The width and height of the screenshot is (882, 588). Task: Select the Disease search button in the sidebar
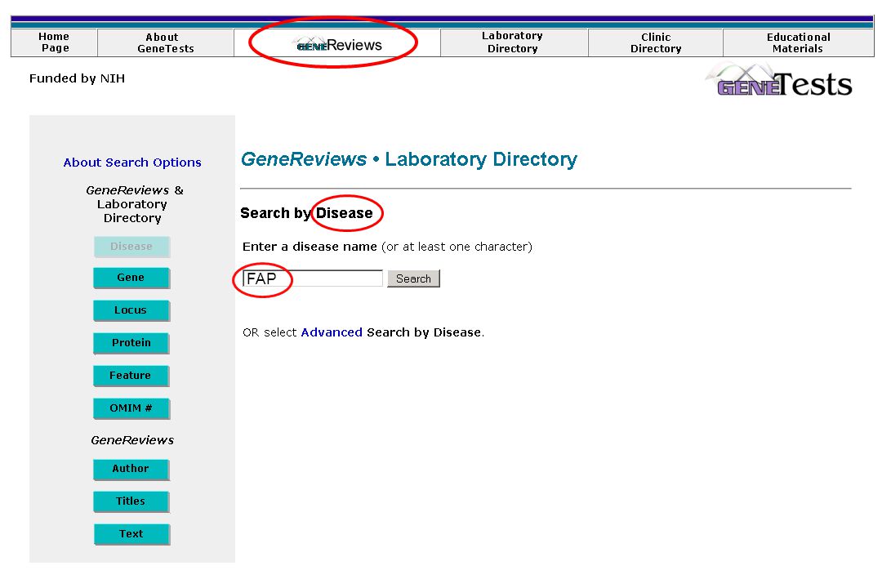point(131,247)
